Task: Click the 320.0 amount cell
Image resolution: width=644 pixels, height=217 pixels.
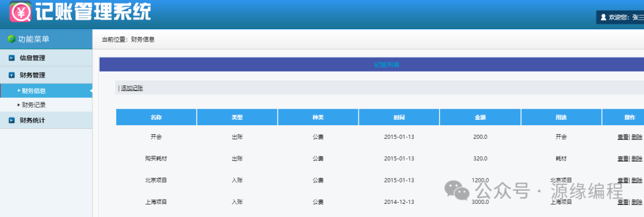Action: point(480,158)
